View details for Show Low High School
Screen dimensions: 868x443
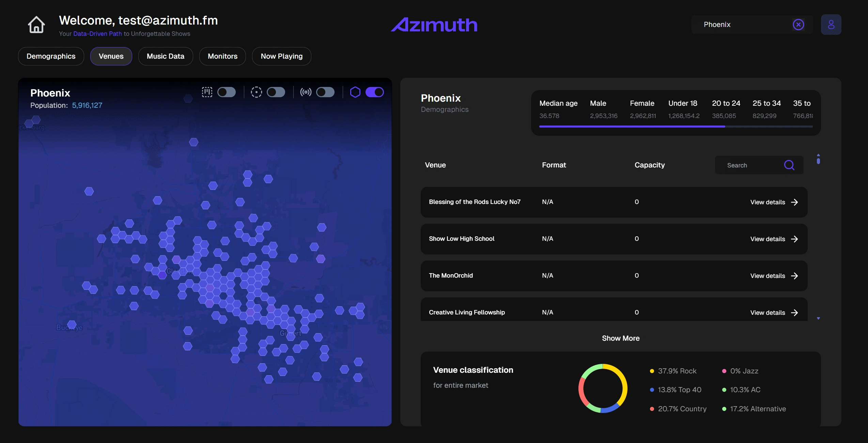point(774,239)
